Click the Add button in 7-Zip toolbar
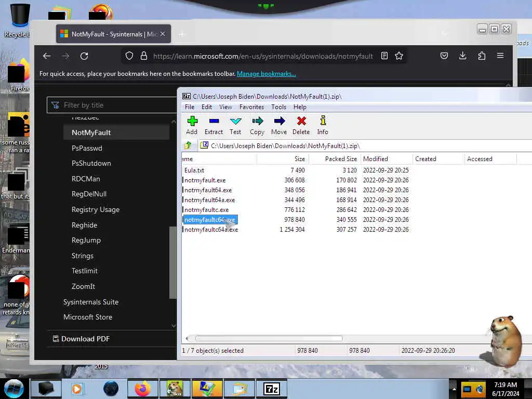Screen dimensions: 532x399 click(x=192, y=126)
